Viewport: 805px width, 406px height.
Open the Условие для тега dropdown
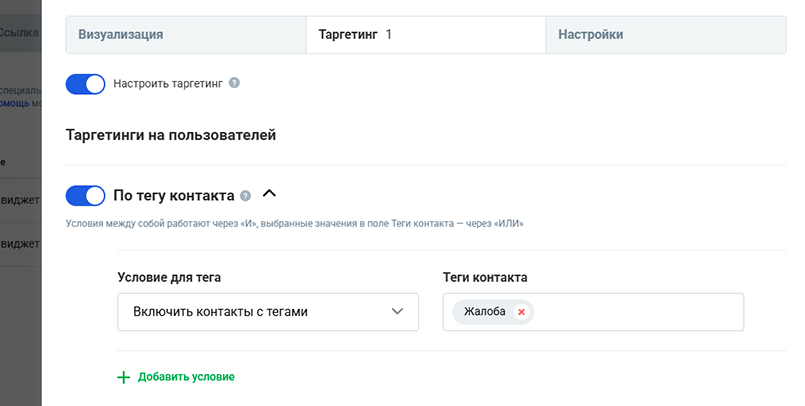[x=267, y=311]
